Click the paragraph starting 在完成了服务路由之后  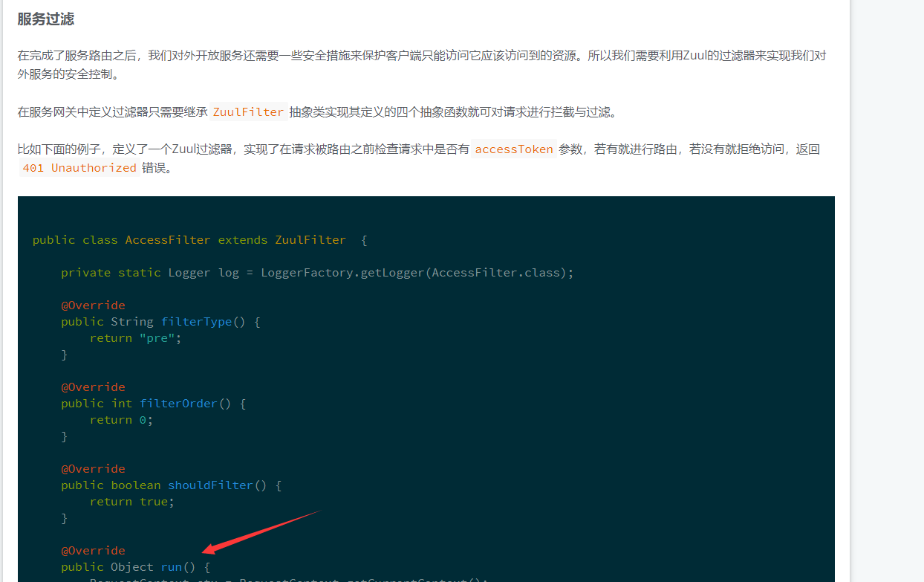[x=422, y=65]
